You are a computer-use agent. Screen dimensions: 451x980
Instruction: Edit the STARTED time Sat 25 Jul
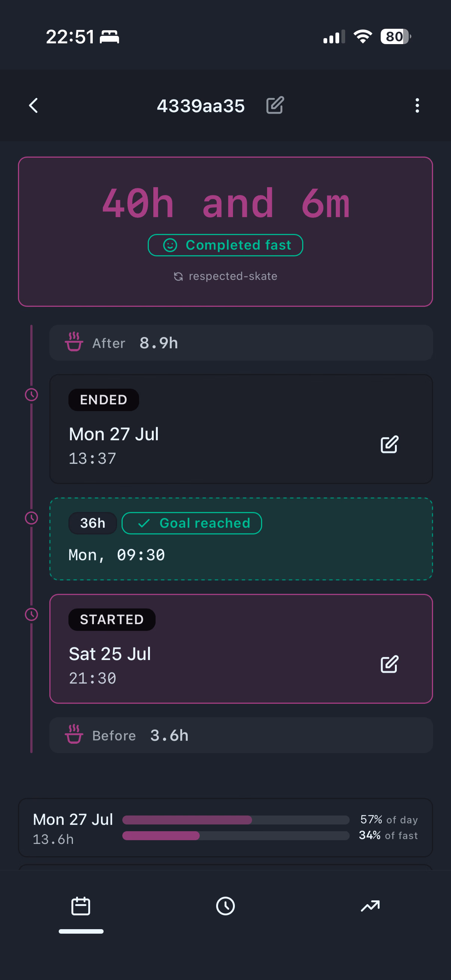click(x=389, y=664)
